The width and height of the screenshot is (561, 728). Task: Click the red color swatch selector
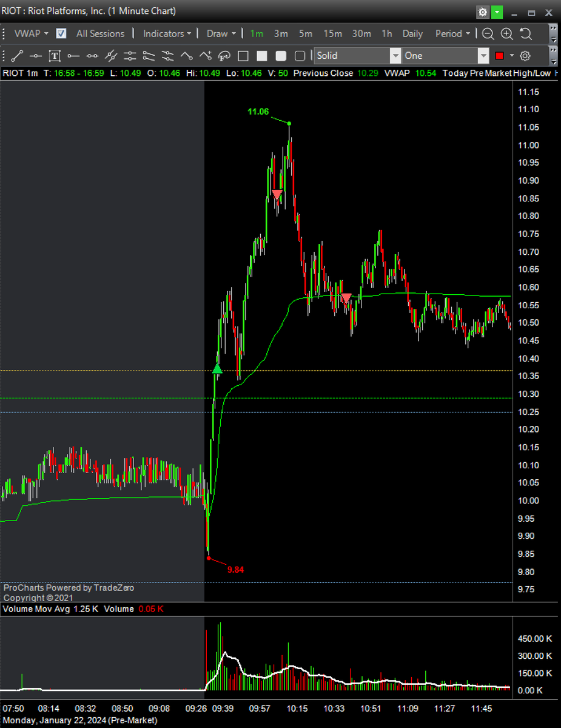500,55
